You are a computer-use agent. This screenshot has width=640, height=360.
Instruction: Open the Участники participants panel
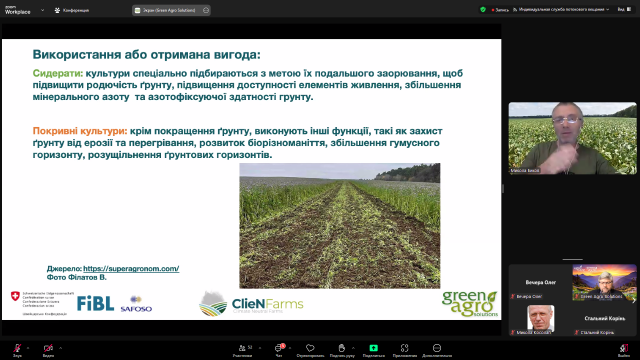point(242,350)
